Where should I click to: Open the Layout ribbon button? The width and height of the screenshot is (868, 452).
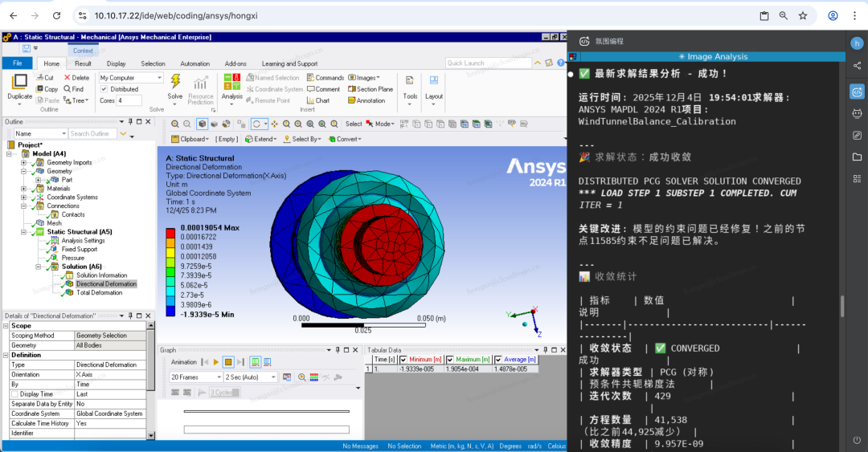click(x=434, y=88)
